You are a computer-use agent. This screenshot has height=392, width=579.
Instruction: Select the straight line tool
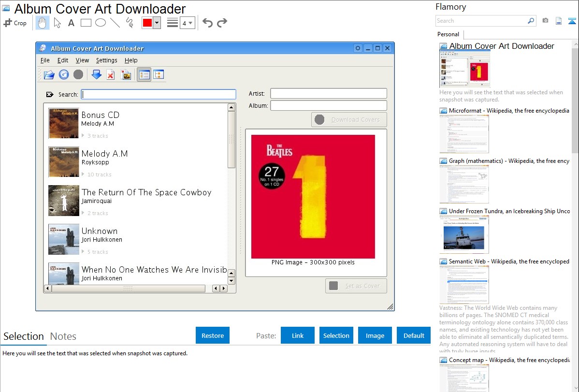(115, 23)
